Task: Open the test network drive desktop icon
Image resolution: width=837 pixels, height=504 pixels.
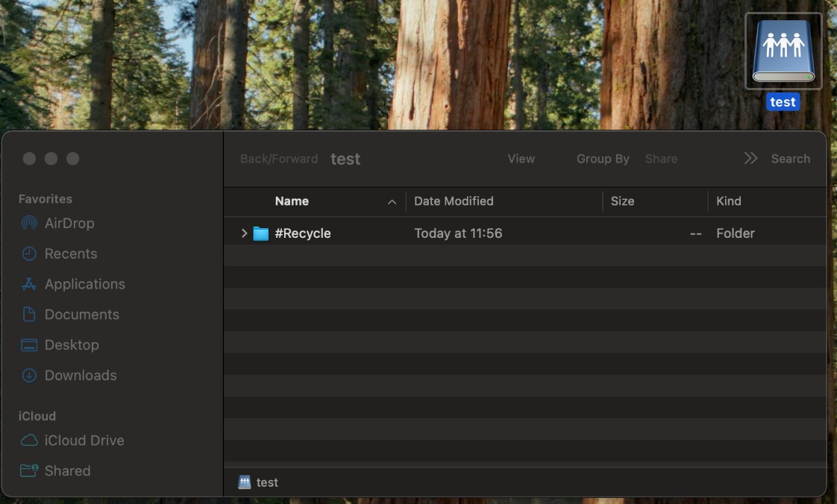Action: pos(783,51)
